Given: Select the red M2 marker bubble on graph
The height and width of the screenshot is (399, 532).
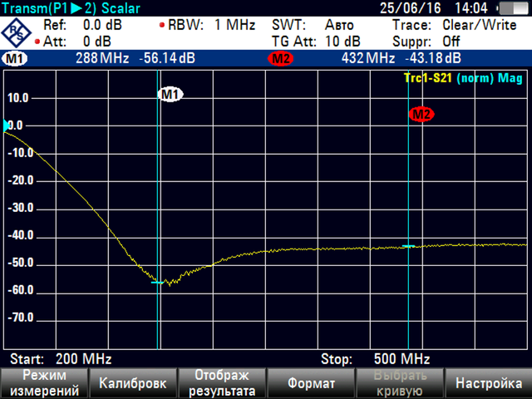Looking at the screenshot, I should coord(421,115).
